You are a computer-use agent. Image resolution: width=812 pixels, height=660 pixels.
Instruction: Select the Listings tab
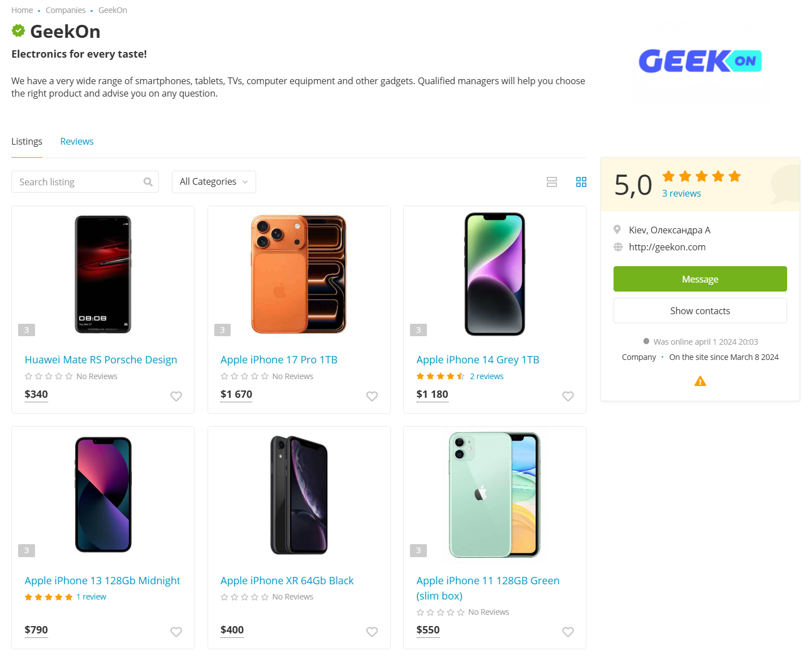point(27,141)
